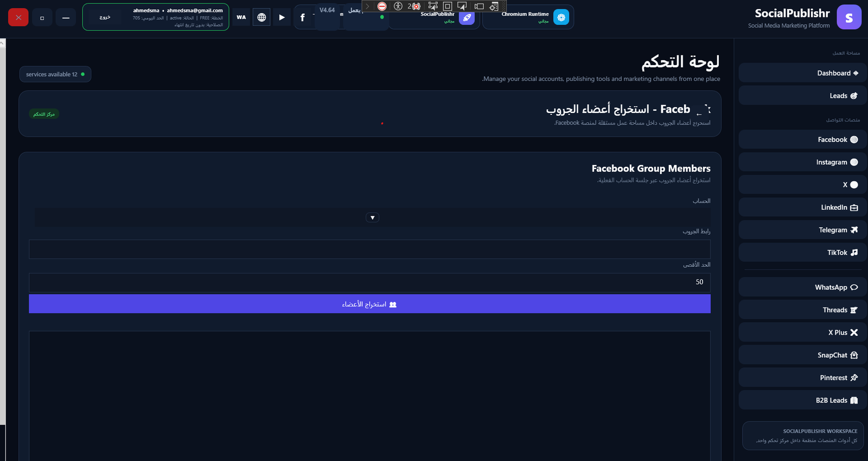Click the services available 12 badge
868x461 pixels.
[55, 74]
